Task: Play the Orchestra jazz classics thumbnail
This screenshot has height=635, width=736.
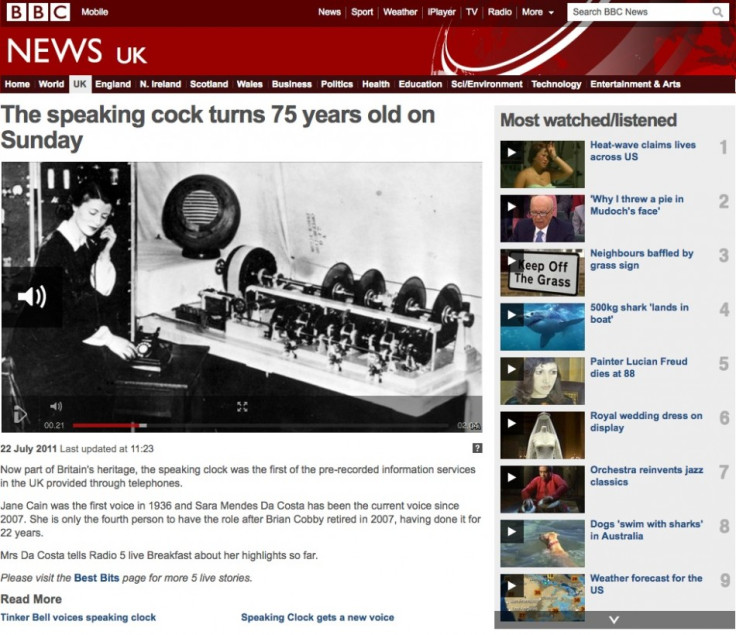Action: 542,489
